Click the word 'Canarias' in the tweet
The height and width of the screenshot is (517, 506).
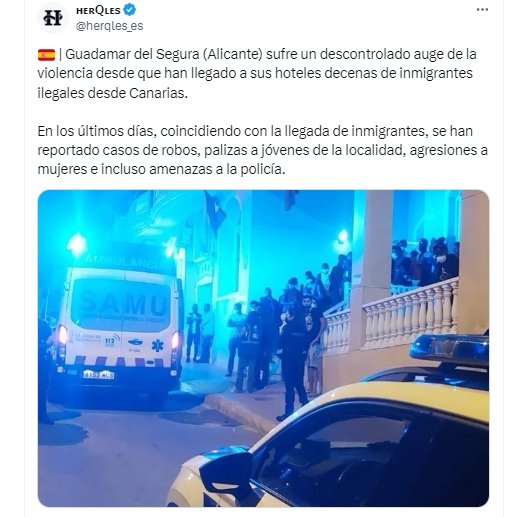coord(157,93)
